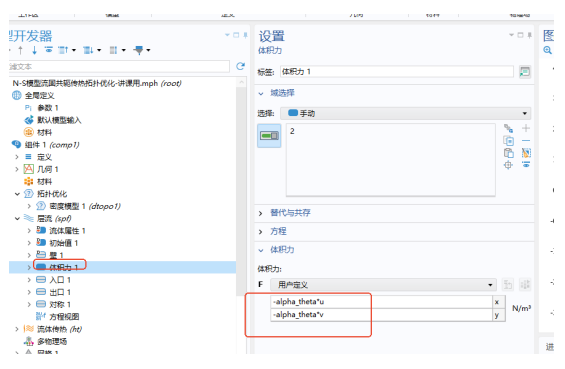Select the 方程视图 node
The image size is (565, 369).
[64, 317]
